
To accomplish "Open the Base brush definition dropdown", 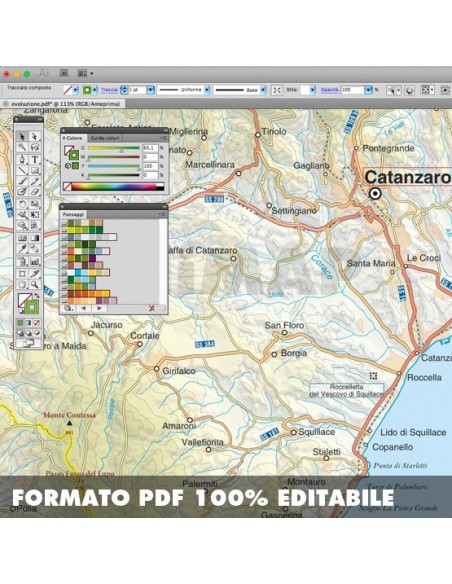I will pyautogui.click(x=263, y=90).
